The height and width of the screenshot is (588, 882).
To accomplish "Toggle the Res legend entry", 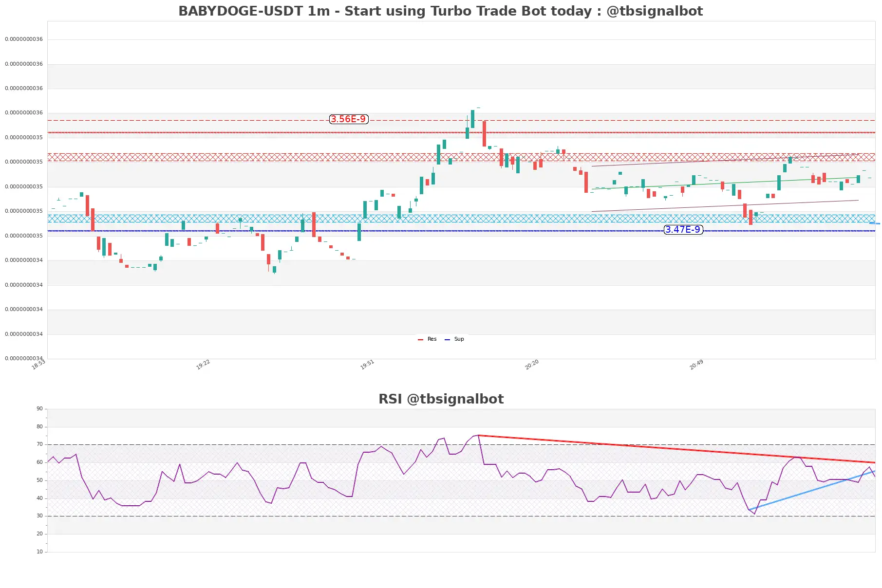I will click(427, 339).
